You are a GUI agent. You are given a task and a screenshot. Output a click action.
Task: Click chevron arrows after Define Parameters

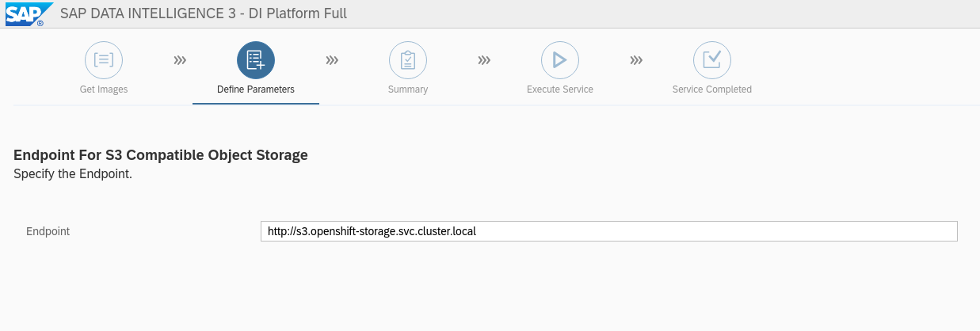click(x=332, y=59)
